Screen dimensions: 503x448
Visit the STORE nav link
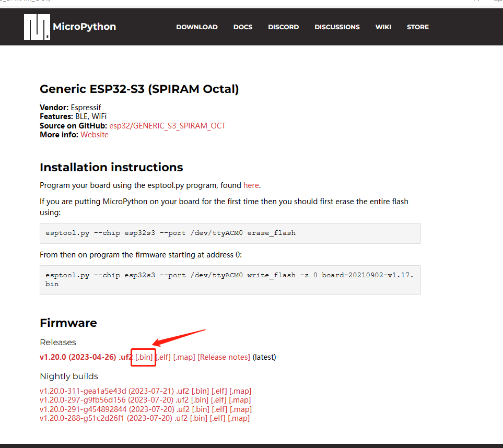click(418, 27)
